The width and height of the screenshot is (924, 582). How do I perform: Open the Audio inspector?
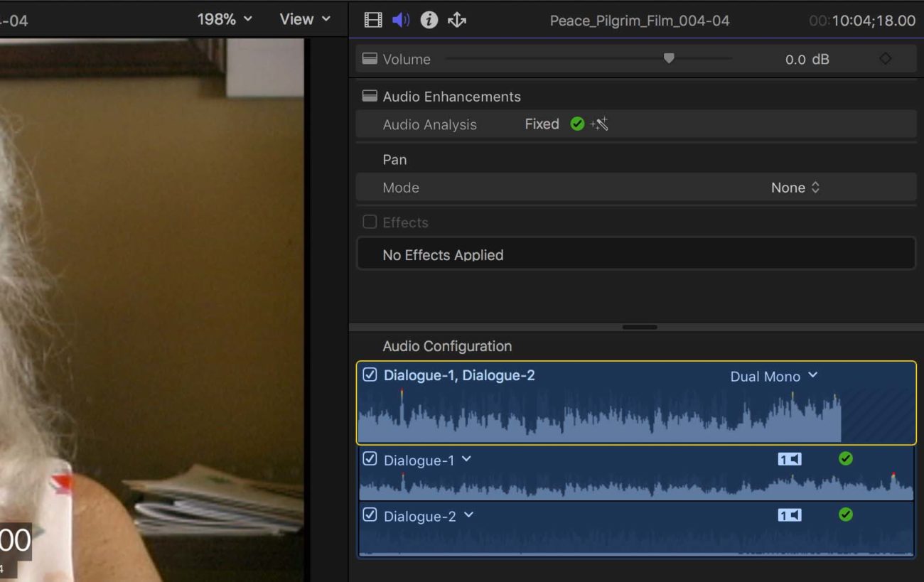point(399,19)
